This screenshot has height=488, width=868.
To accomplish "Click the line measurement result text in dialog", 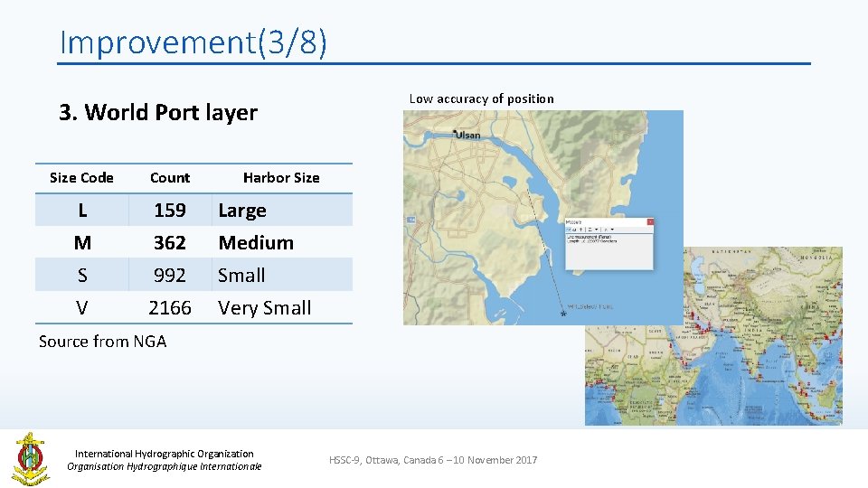I will 590,237.
